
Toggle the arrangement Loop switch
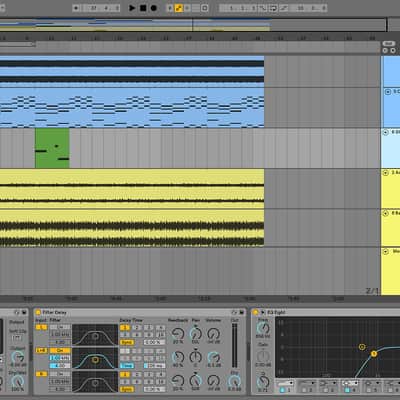pos(273,8)
